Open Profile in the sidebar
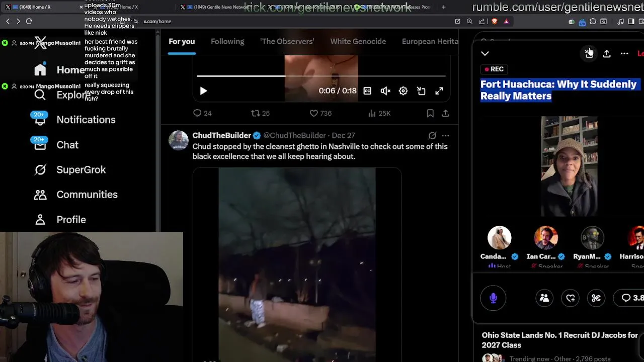Screen dimensions: 644x362 coord(59,220)
